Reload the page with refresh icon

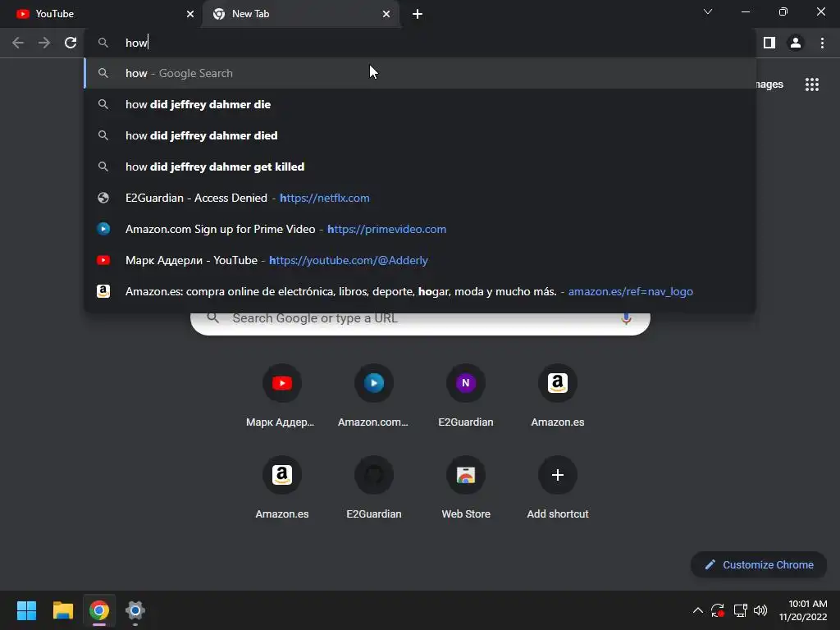click(x=71, y=43)
